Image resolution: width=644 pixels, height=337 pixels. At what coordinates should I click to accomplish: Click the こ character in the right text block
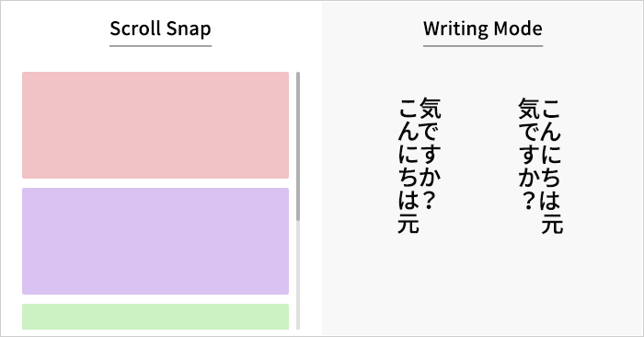pos(551,108)
